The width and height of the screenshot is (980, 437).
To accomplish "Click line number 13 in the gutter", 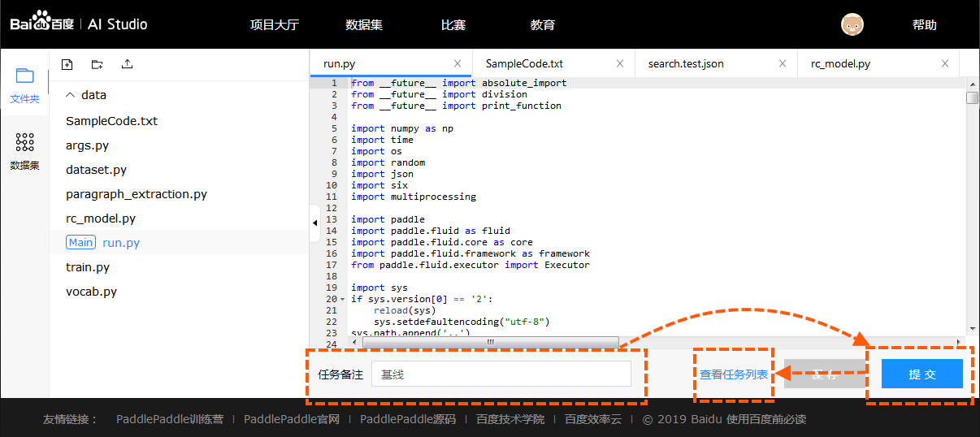I will [332, 219].
